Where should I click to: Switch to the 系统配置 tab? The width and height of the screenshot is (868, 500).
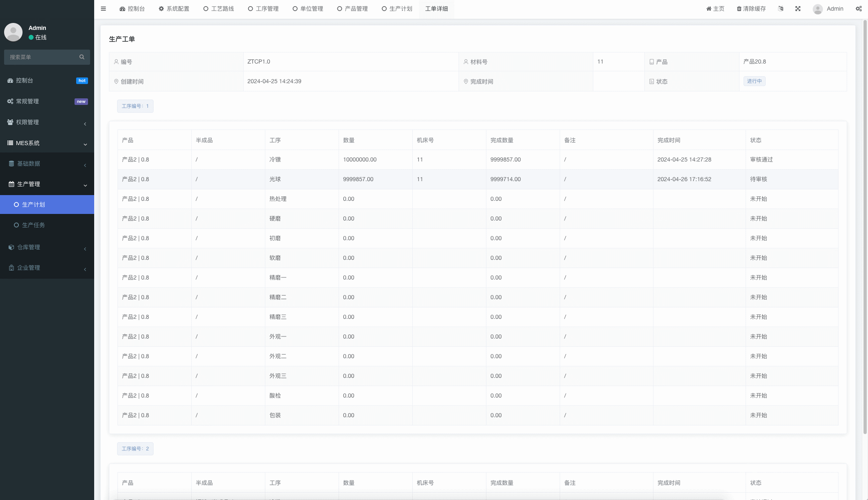click(174, 9)
